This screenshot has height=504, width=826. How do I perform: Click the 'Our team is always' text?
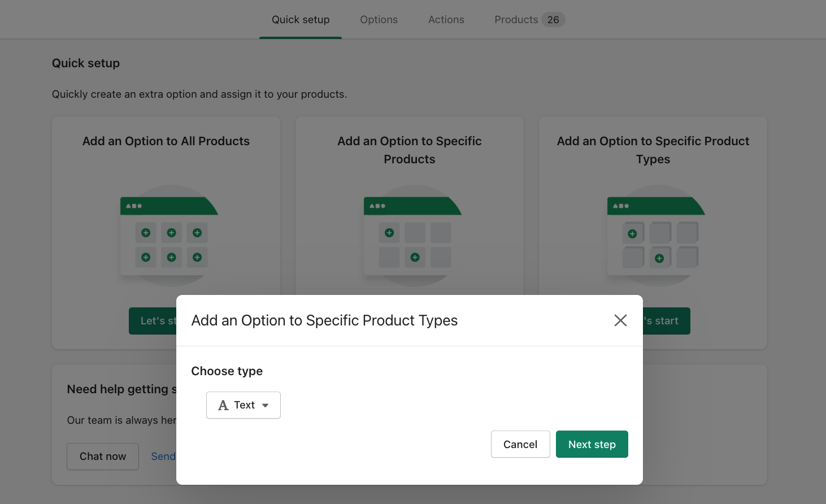click(x=121, y=420)
